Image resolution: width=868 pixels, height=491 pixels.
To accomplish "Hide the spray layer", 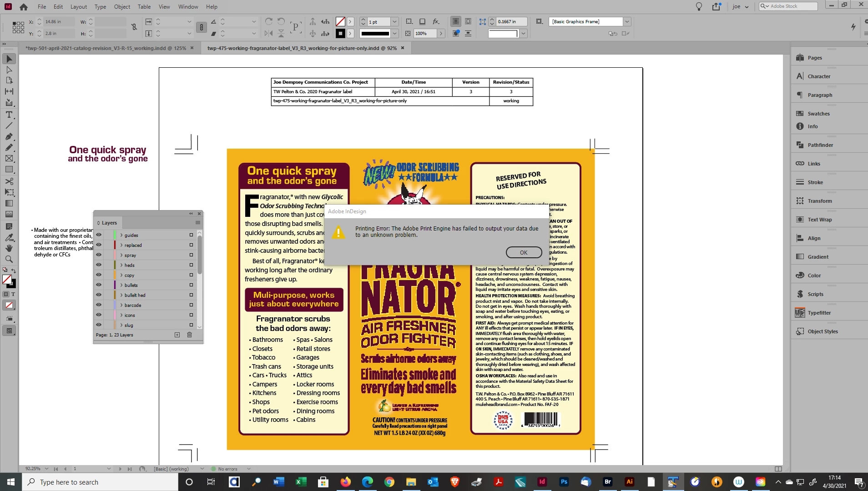I will [99, 255].
